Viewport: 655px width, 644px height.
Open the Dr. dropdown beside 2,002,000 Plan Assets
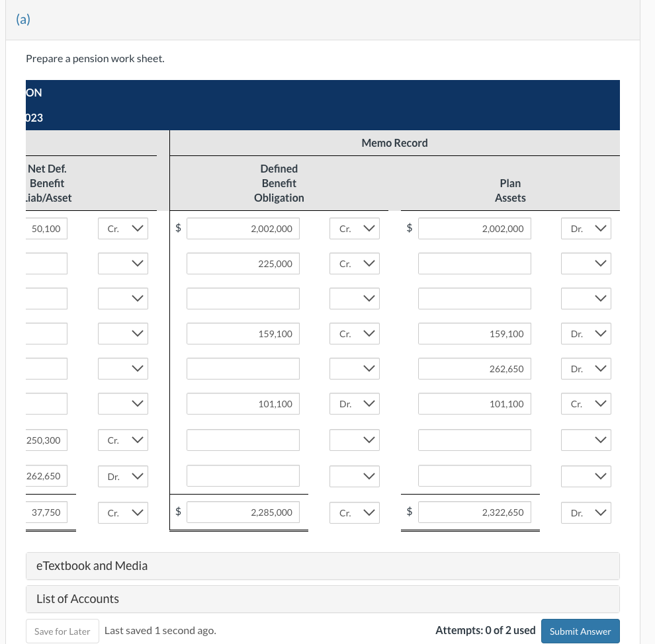(586, 228)
